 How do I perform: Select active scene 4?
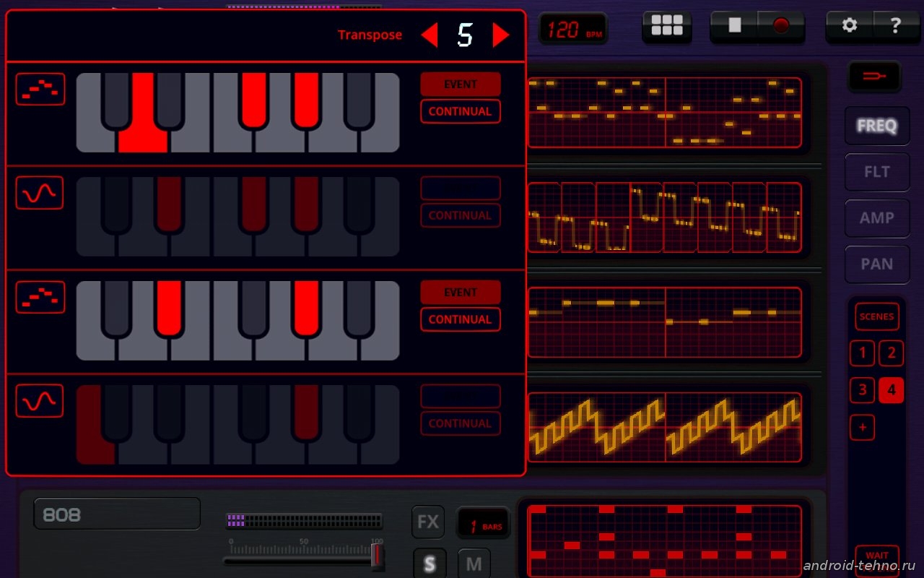(x=892, y=391)
